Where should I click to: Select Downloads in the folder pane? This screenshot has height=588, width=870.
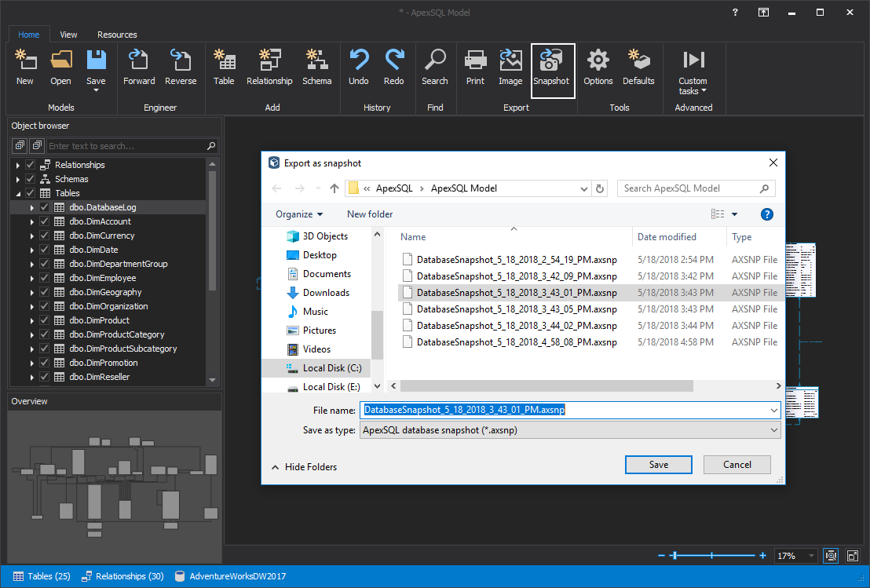(327, 293)
